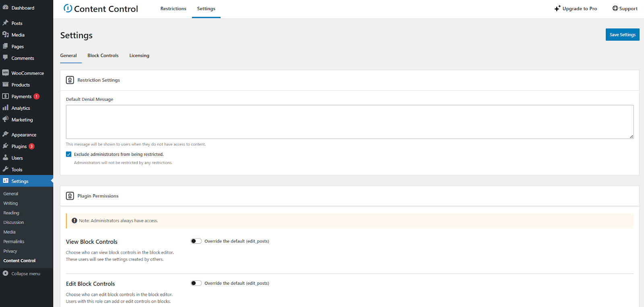Open the Privacy settings submenu link
The height and width of the screenshot is (307, 644).
[x=10, y=251]
